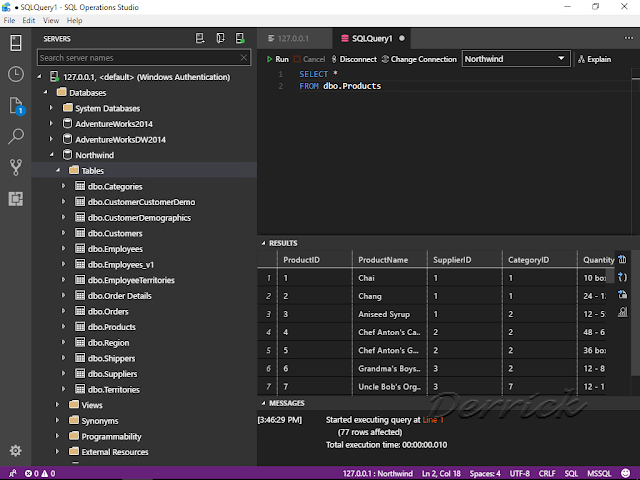Collapse the Results pane
Viewport: 640px width, 480px height.
click(x=263, y=243)
